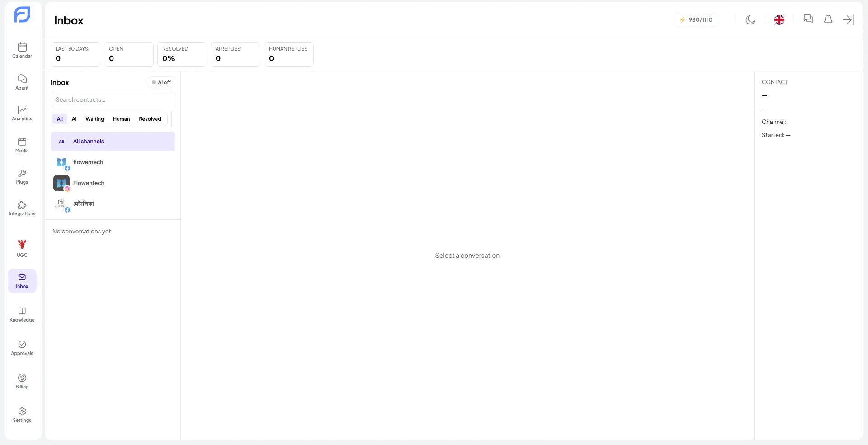Open Settings gear in sidebar
The image size is (868, 445).
(x=22, y=415)
